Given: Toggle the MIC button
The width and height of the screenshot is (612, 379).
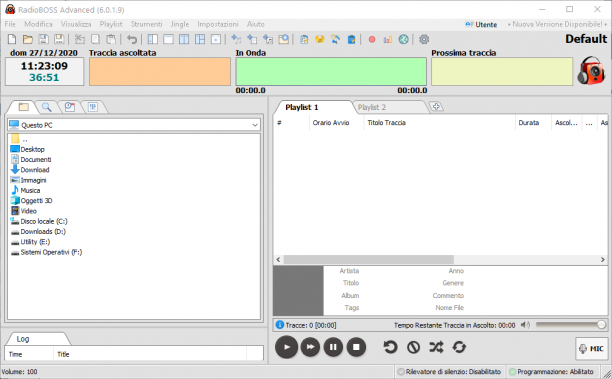Looking at the screenshot, I should pyautogui.click(x=592, y=349).
